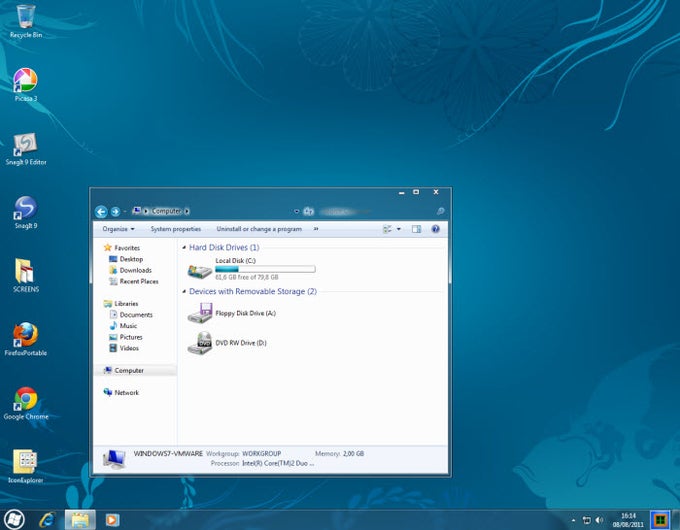Click the DVD RW Drive (D:) label

241,343
